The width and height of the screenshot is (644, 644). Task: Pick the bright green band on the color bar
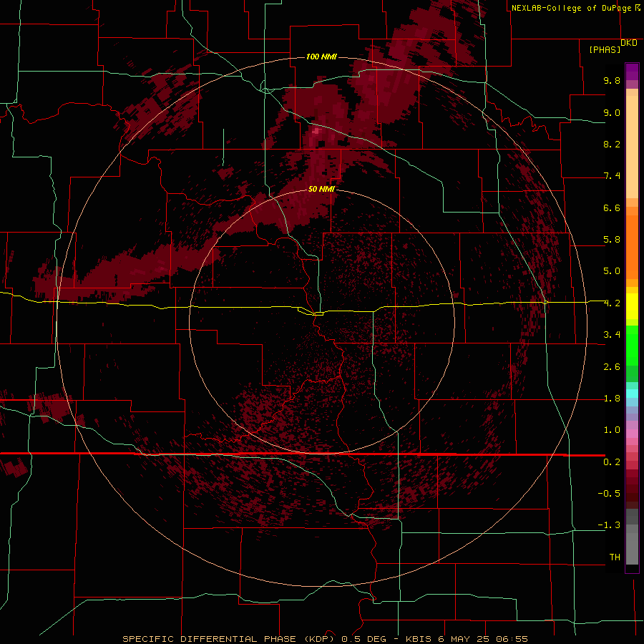tap(632, 346)
